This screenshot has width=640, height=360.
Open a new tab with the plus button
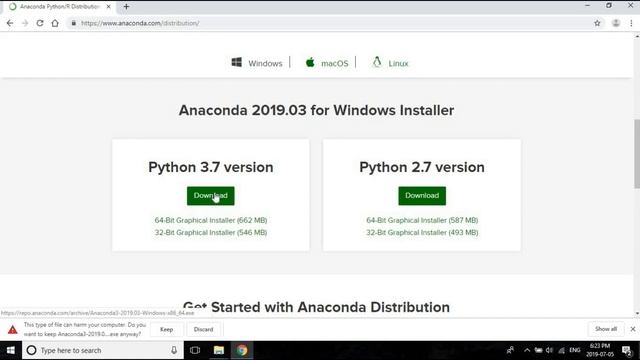(x=126, y=7)
